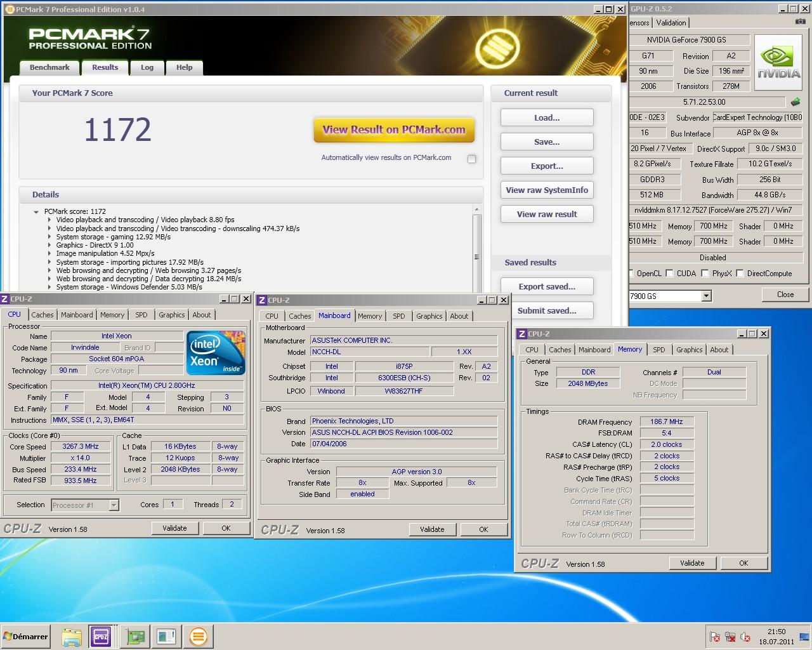Expand the Video transcoding downscaling entry

[50, 229]
